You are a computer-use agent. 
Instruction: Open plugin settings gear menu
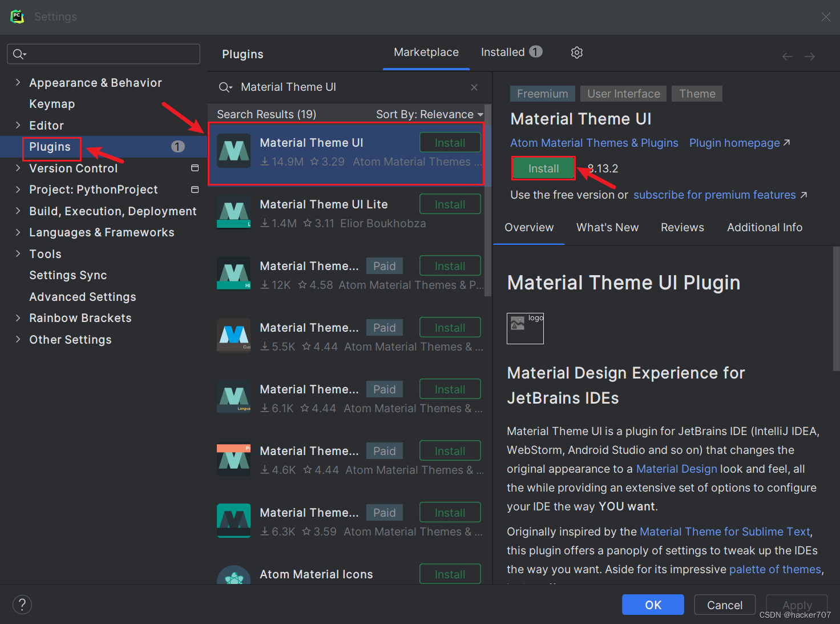[x=577, y=53]
